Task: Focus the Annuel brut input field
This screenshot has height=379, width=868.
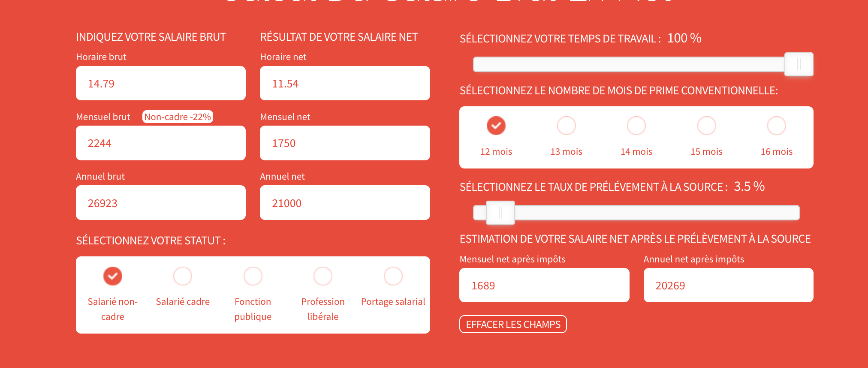Action: 161,202
